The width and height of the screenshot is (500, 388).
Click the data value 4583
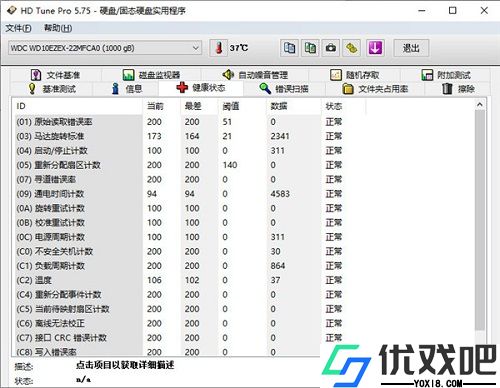coord(280,194)
